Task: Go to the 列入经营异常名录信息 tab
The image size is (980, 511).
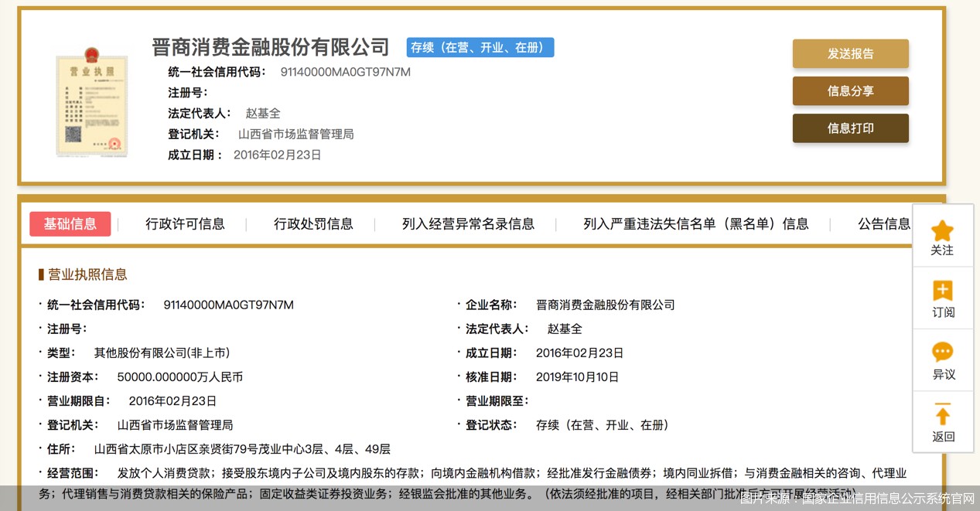Action: (468, 224)
